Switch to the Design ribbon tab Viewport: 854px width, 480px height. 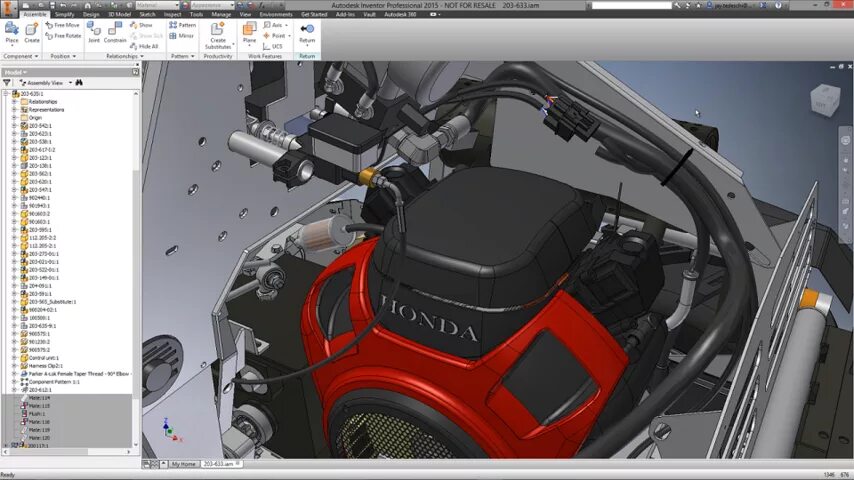click(91, 15)
